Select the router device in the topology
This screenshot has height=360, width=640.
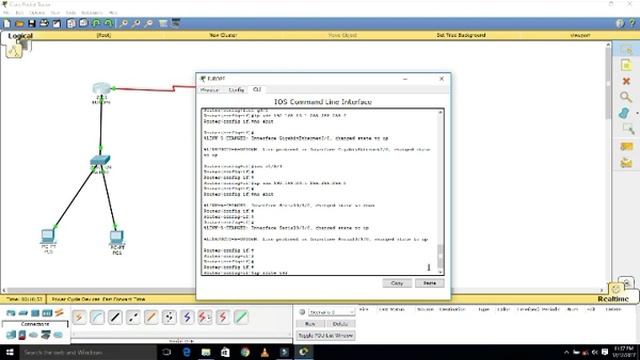101,89
